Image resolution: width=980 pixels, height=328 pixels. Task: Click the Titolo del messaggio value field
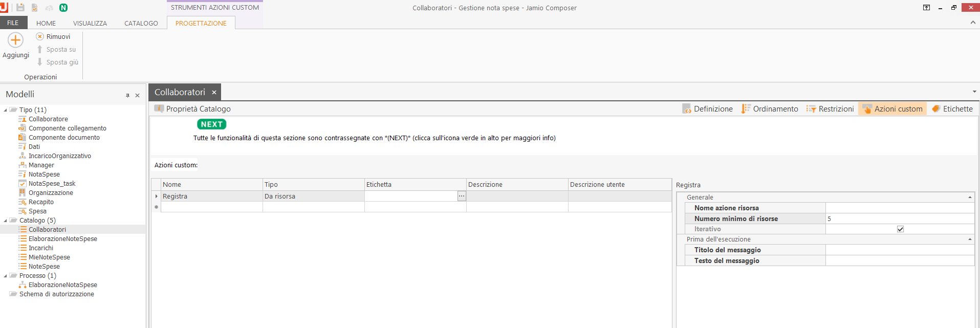pyautogui.click(x=900, y=250)
